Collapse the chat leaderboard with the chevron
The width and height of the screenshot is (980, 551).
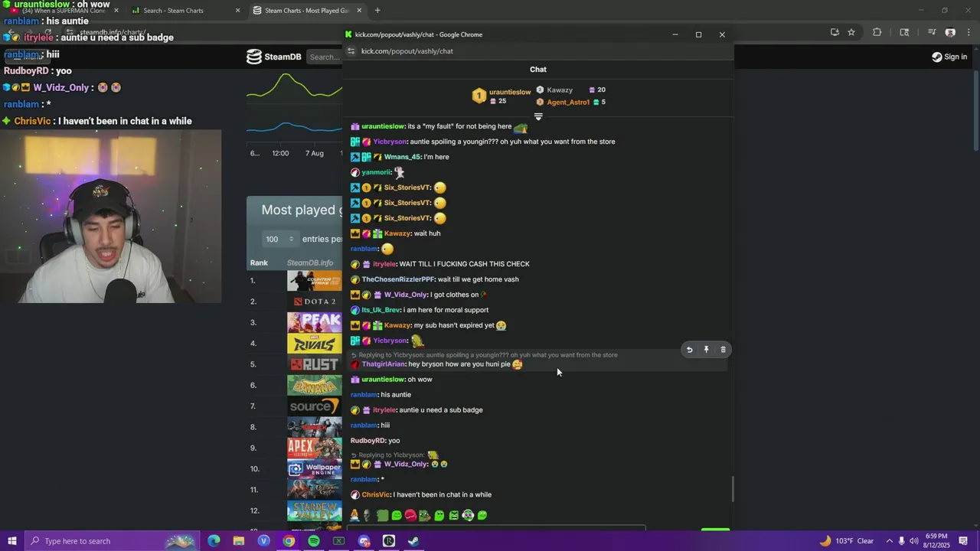point(538,117)
